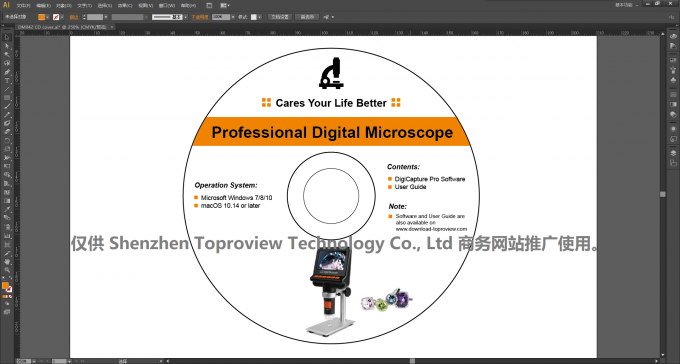This screenshot has height=364, width=680.
Task: Expand stroke color dropdown arrow in control bar
Action: (x=62, y=17)
